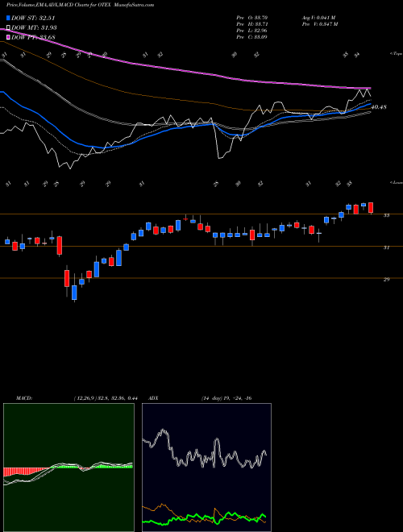Select the DOW ST legend label
403x532 pixels.
[x=33, y=18]
